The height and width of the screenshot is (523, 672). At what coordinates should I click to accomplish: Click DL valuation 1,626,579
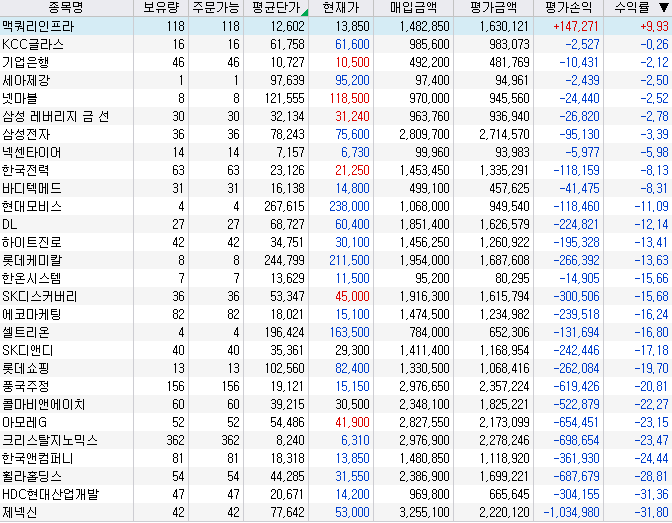point(504,224)
